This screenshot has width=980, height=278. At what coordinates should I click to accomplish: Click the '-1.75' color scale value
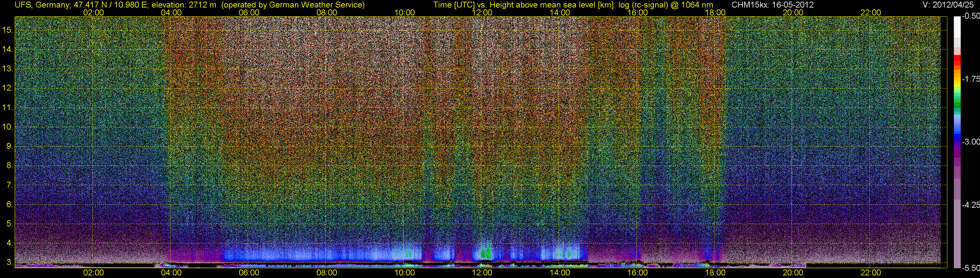[x=971, y=79]
